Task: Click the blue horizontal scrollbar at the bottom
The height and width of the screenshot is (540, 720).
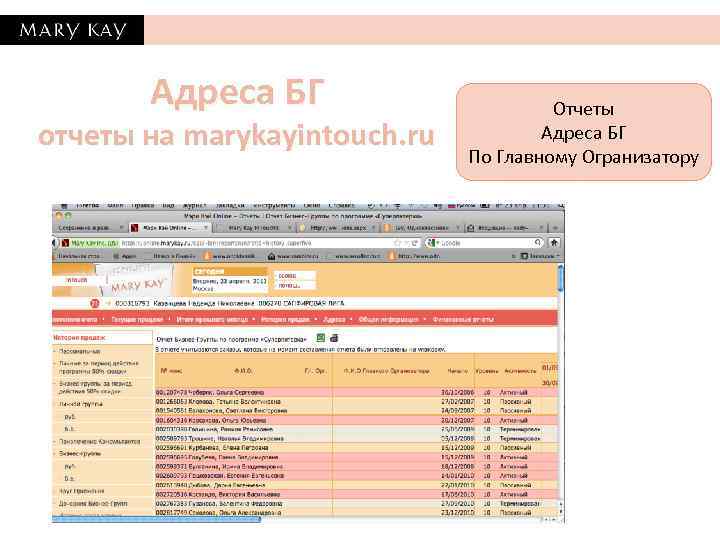Action: pyautogui.click(x=156, y=519)
